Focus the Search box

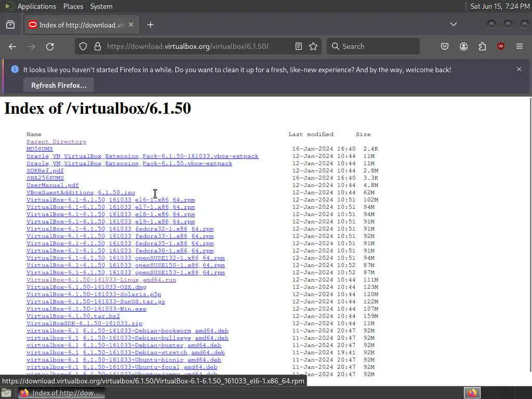pos(373,46)
